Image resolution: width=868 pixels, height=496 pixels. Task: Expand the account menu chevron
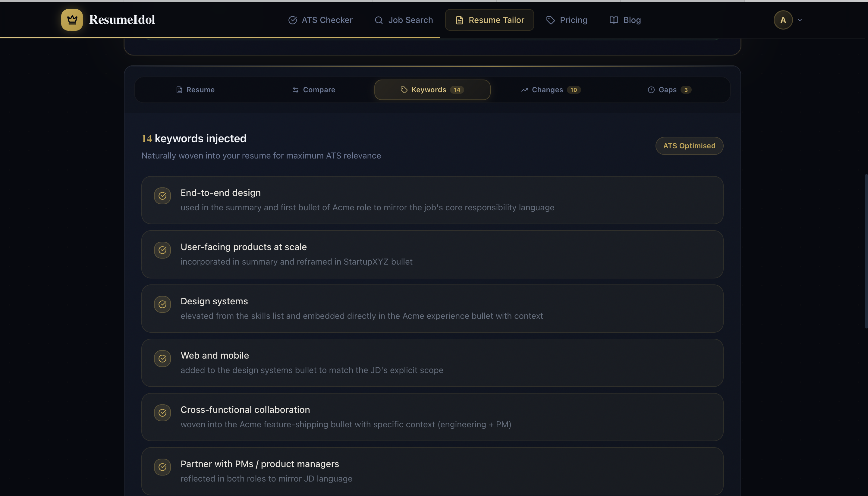pos(800,20)
